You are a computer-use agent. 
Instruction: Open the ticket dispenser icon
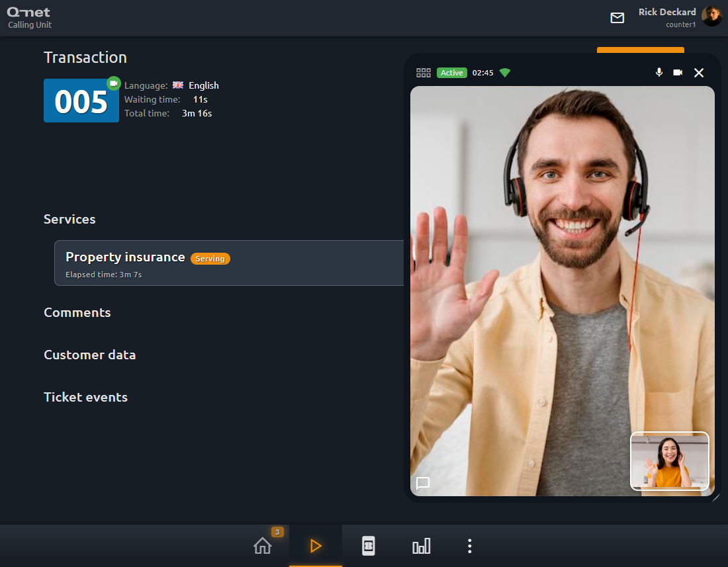368,546
